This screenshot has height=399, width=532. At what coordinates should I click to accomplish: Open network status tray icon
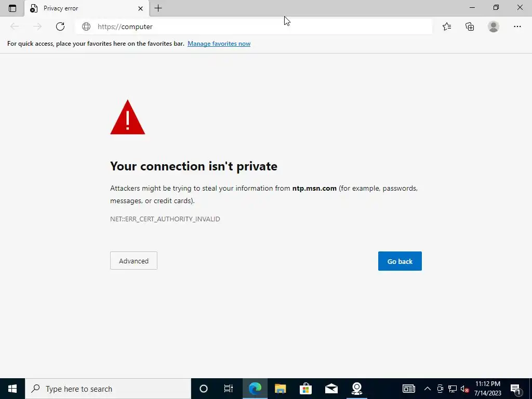(453, 389)
